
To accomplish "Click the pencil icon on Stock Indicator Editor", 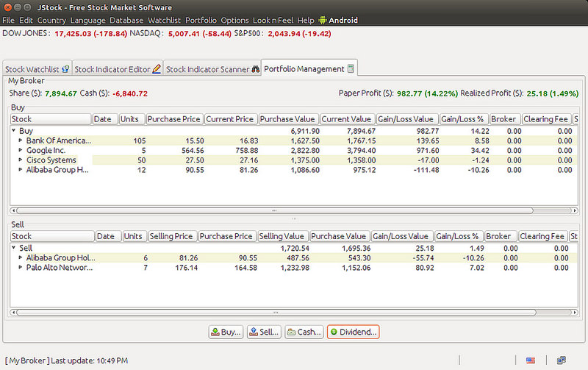I will pyautogui.click(x=156, y=69).
